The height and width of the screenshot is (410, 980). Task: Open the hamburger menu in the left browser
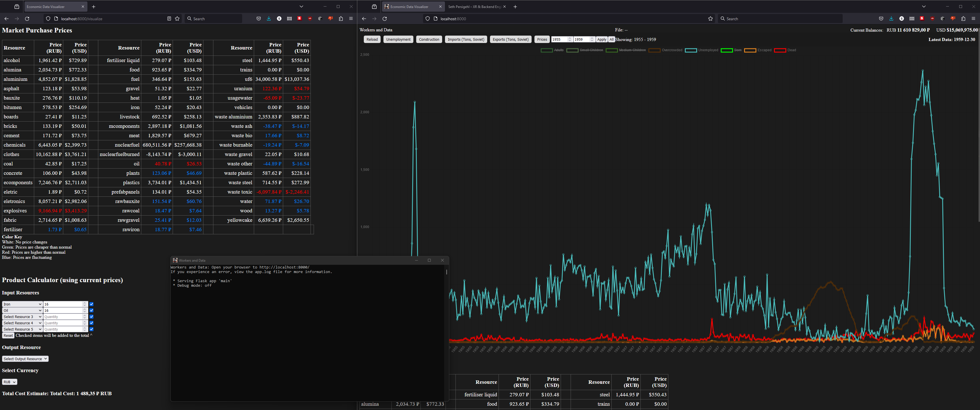point(351,19)
